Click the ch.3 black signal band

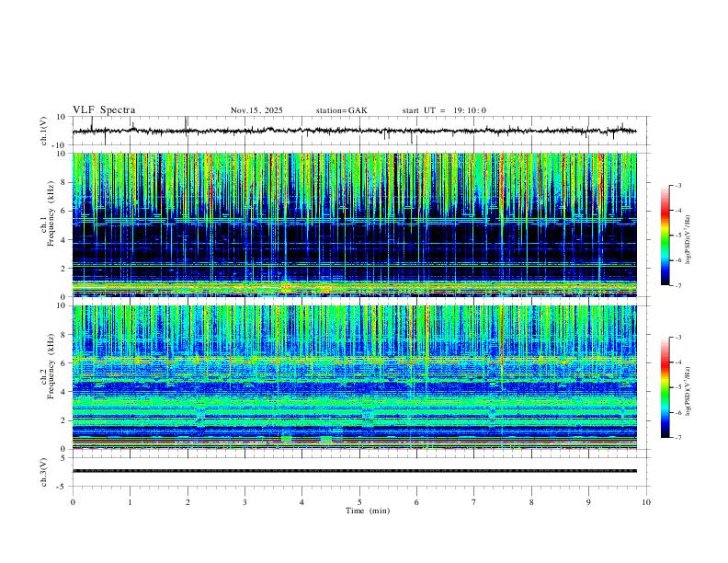pos(354,471)
